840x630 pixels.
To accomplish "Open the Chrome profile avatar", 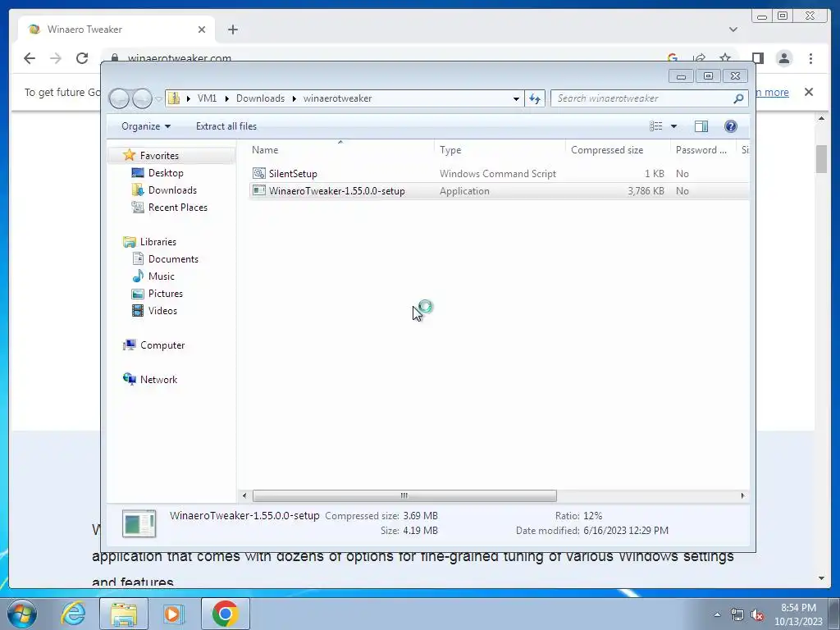I will (783, 58).
